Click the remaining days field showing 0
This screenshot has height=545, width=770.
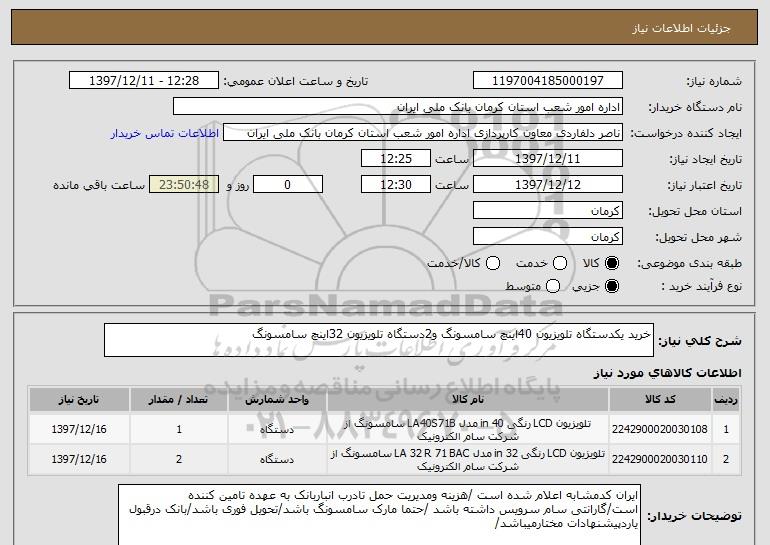(288, 185)
